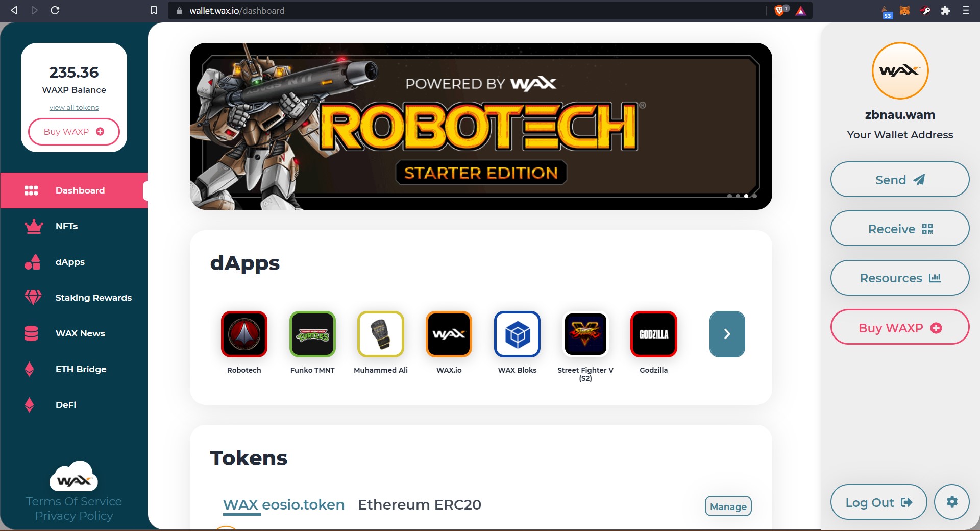The width and height of the screenshot is (980, 531).
Task: Click the WAX cloud logo in sidebar
Action: click(74, 476)
